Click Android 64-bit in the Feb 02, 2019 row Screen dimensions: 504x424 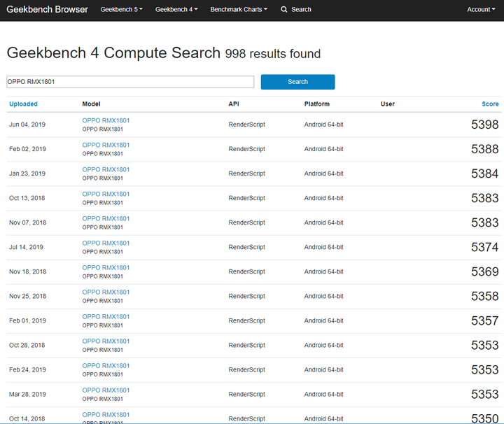pyautogui.click(x=323, y=149)
